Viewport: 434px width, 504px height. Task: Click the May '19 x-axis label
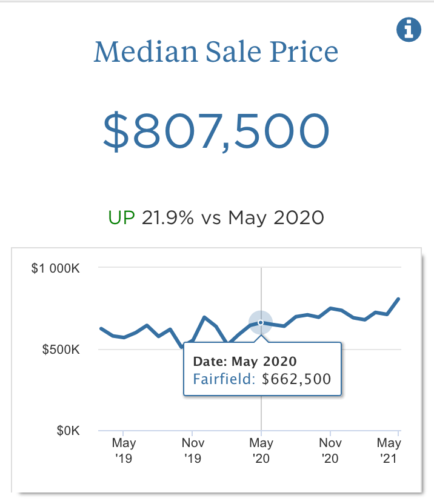[x=124, y=451]
